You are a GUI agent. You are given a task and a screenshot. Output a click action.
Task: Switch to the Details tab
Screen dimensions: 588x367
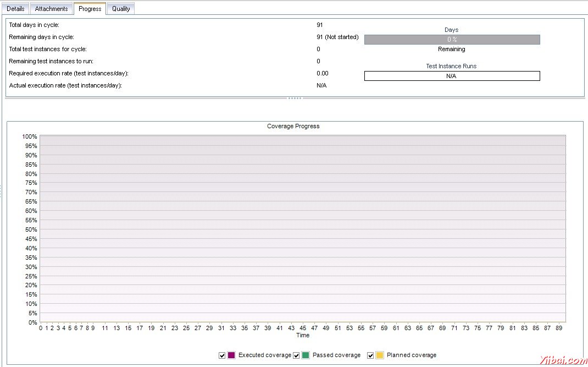click(15, 9)
